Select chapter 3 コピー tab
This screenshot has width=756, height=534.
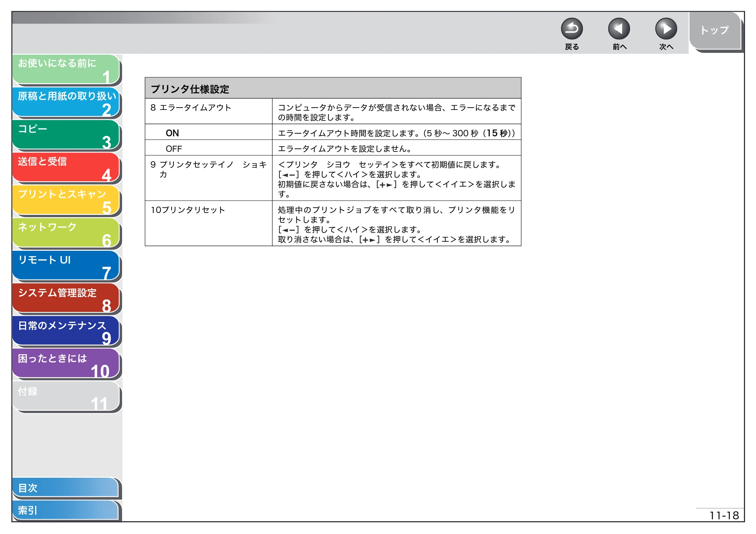pos(66,135)
